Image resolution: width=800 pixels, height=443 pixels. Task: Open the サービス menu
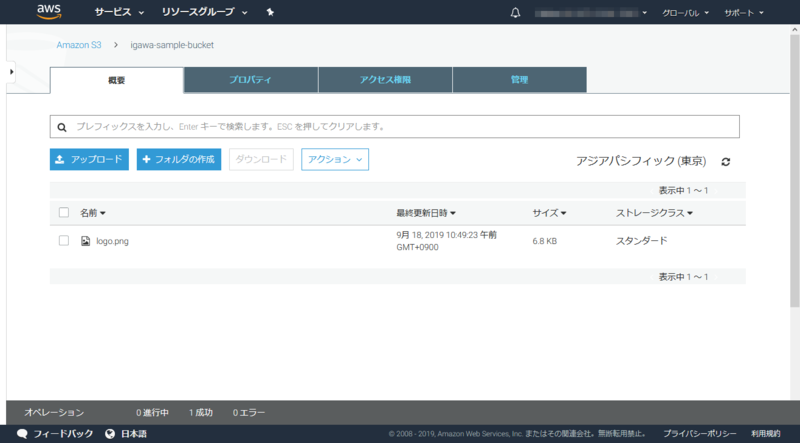[x=119, y=12]
